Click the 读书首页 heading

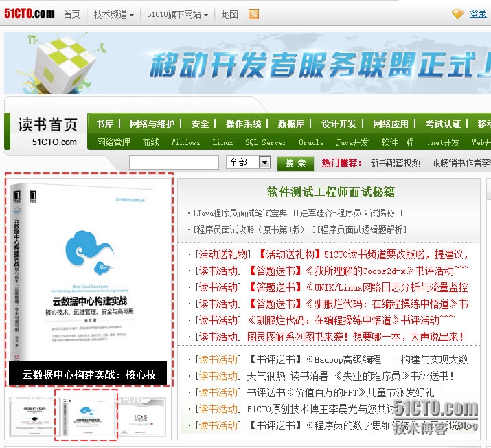click(x=47, y=125)
